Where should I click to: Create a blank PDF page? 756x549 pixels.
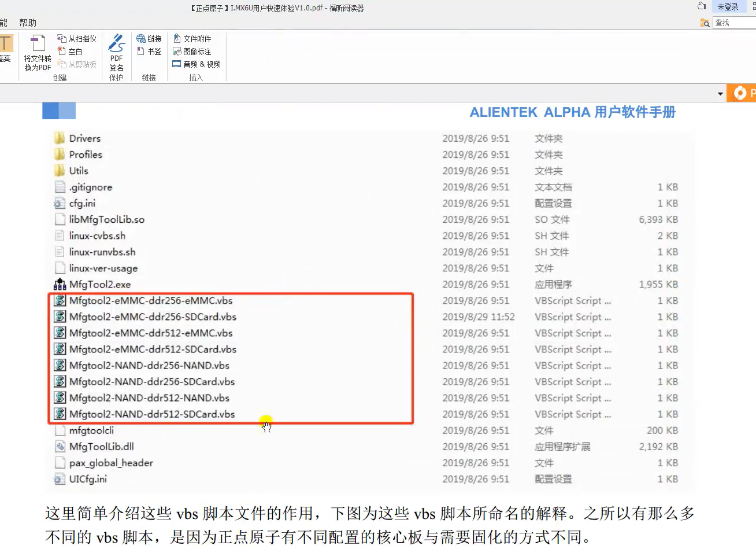pos(70,51)
